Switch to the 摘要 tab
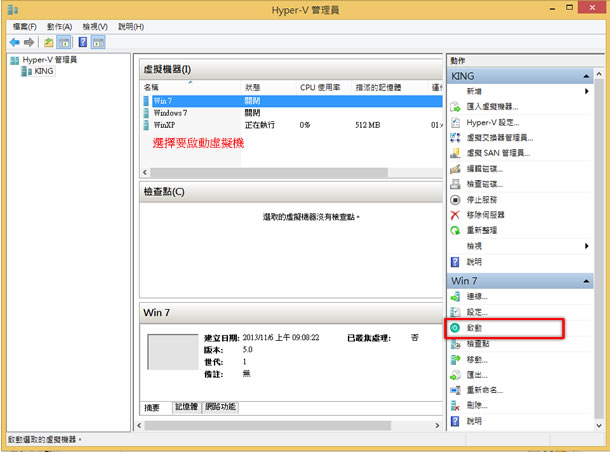The width and height of the screenshot is (610, 452). (152, 407)
